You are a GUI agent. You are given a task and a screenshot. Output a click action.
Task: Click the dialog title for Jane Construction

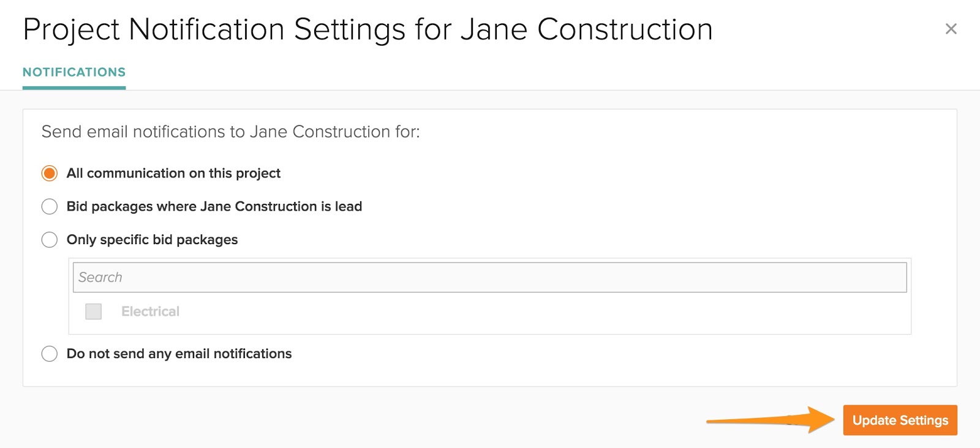[367, 29]
